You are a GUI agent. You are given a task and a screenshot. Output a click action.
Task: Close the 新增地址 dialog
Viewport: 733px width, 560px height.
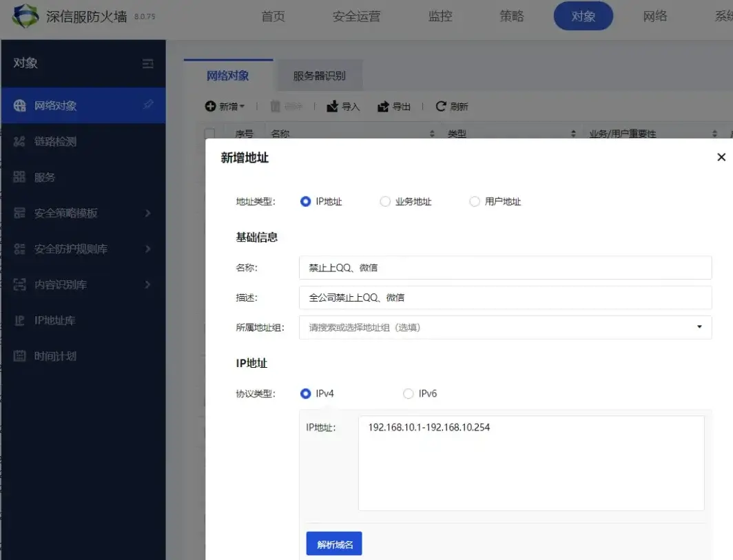click(x=721, y=157)
